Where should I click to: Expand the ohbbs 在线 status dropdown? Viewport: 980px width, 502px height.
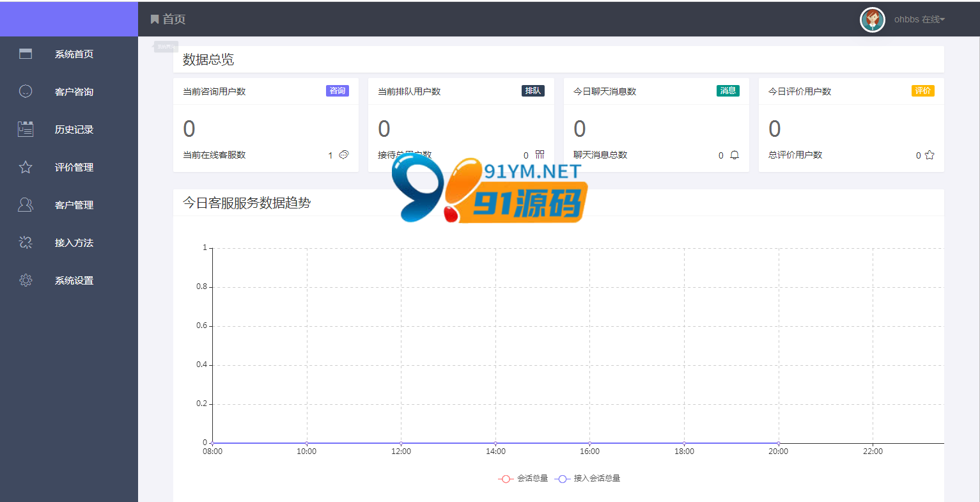(919, 20)
